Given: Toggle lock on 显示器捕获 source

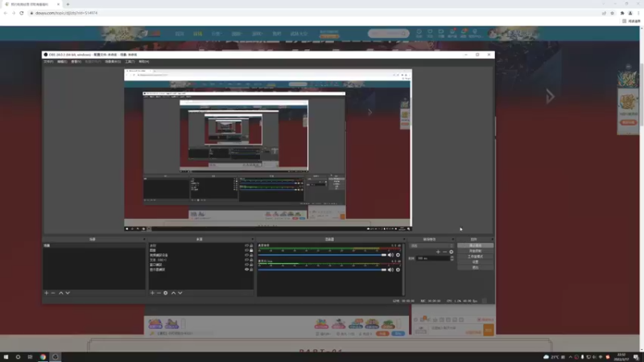Looking at the screenshot, I should pyautogui.click(x=251, y=269).
